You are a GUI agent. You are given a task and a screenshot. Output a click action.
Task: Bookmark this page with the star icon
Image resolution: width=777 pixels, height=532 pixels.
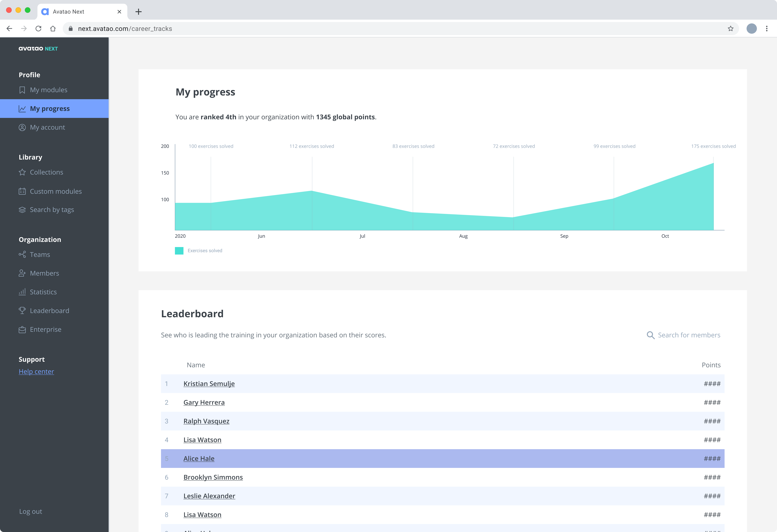pos(731,29)
